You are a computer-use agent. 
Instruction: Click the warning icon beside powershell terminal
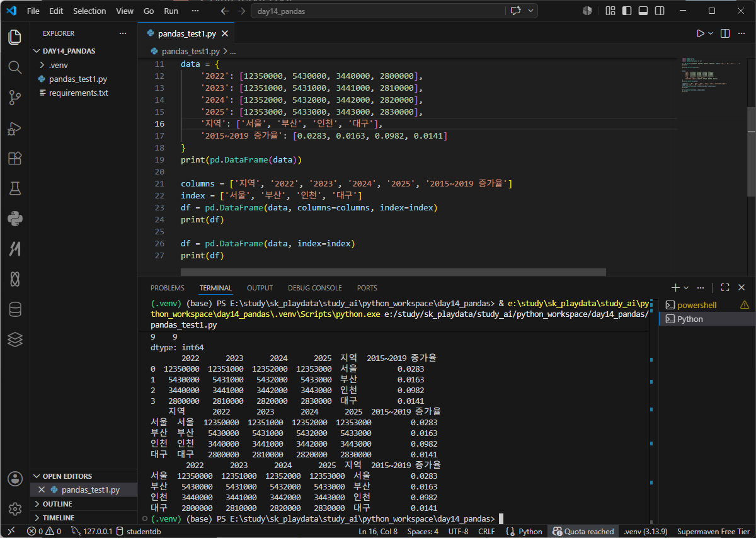(x=745, y=305)
